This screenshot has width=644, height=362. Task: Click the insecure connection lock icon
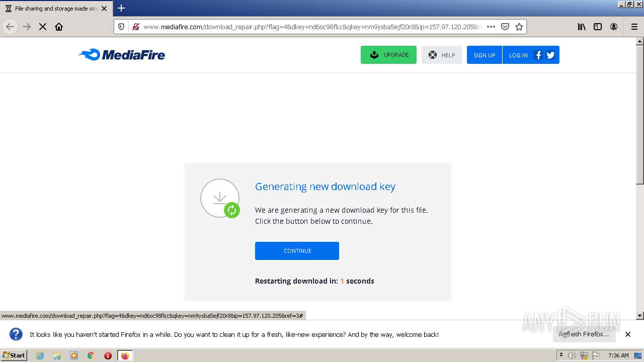135,27
